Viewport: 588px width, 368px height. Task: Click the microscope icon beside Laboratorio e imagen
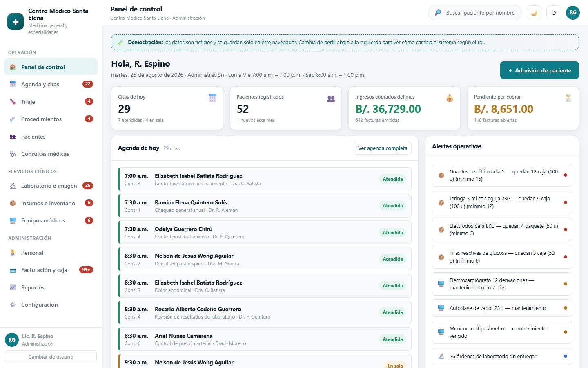[13, 186]
